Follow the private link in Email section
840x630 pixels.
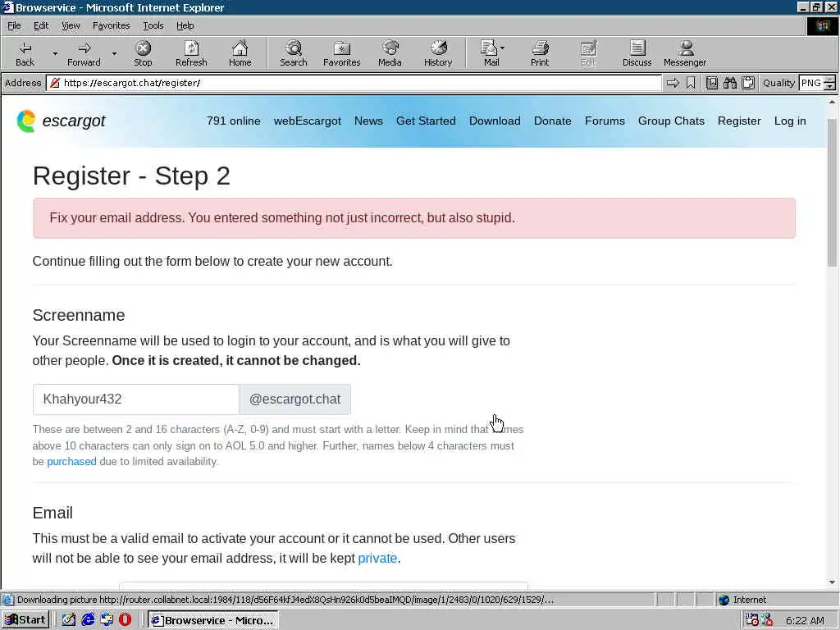tap(377, 558)
